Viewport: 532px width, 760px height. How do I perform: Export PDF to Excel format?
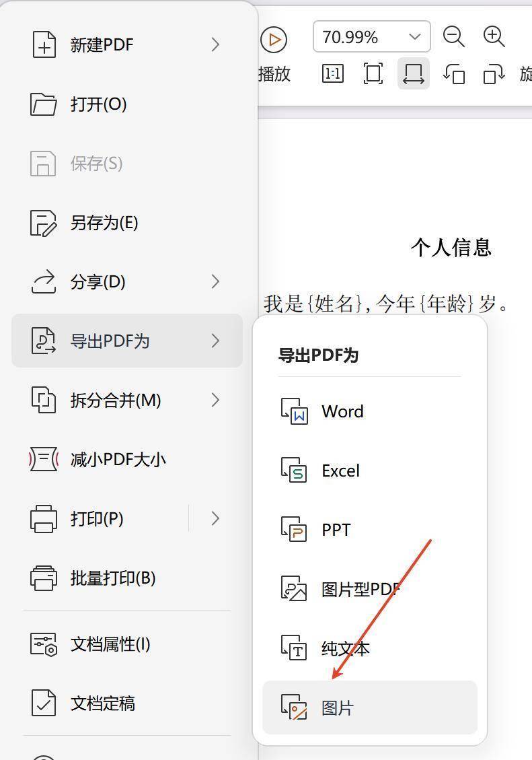point(340,471)
